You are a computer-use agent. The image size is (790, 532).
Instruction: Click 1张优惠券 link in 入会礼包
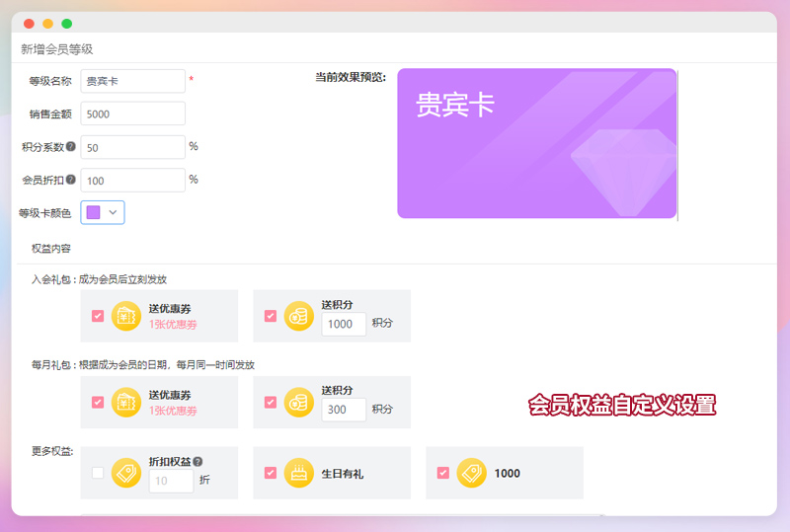point(173,325)
